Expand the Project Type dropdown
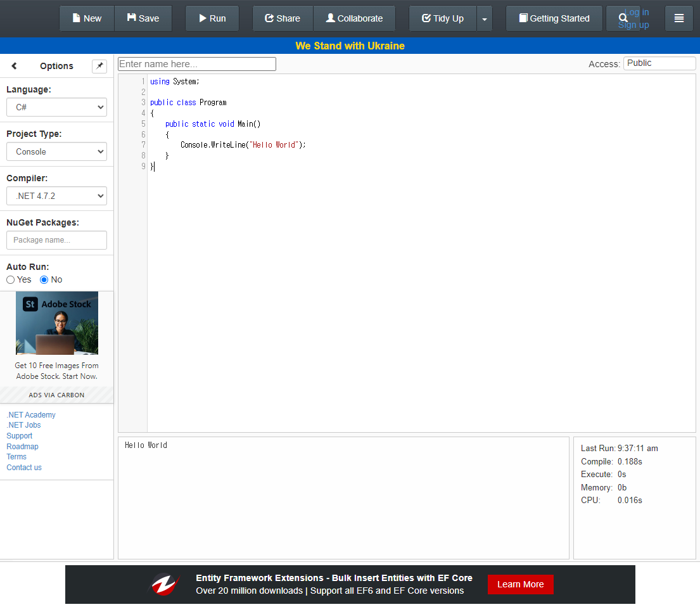 [x=56, y=151]
